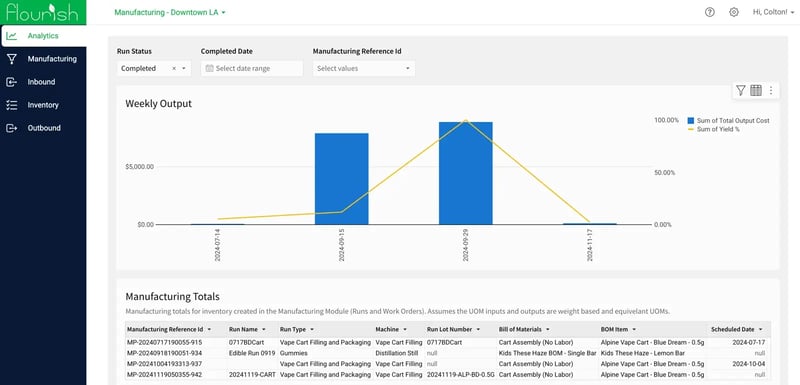Click the 2024-09-29 blue bar in chart
The height and width of the screenshot is (385, 800).
click(466, 173)
